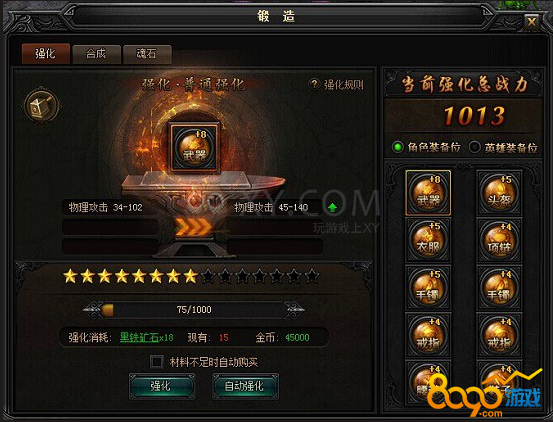
Task: Select the 武器 +8 equipment slot icon
Action: [x=428, y=192]
